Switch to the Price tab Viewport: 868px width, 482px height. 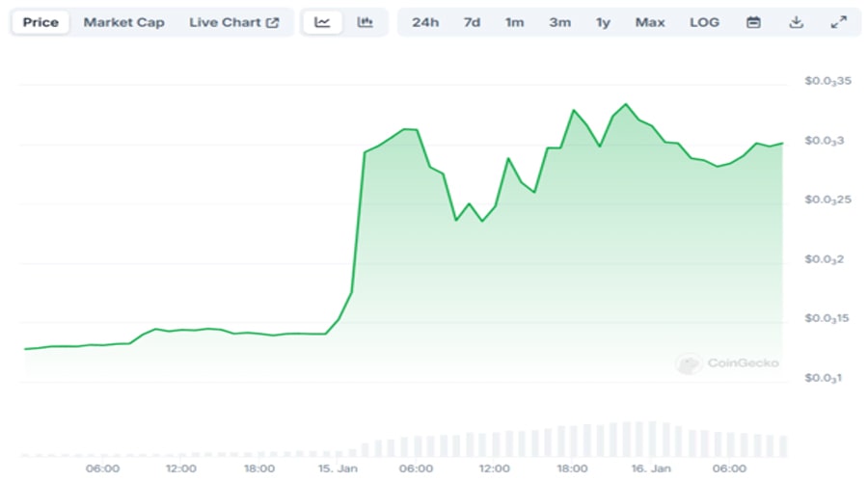pos(41,22)
